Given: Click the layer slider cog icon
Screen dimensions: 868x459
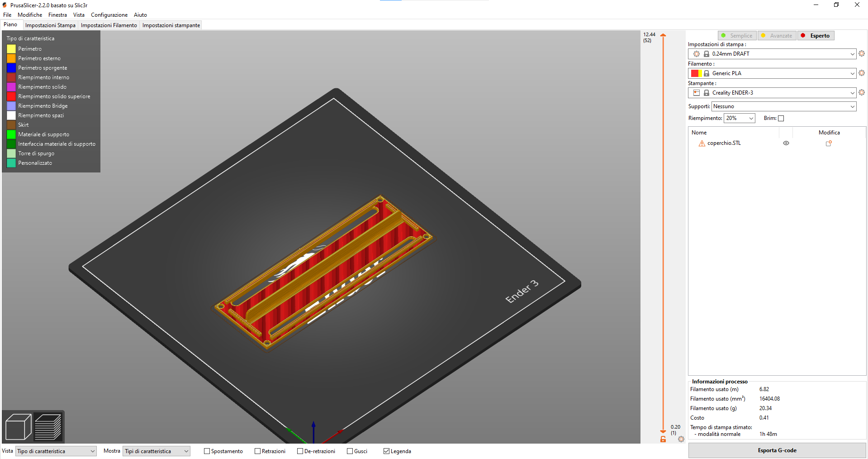Looking at the screenshot, I should click(x=681, y=439).
